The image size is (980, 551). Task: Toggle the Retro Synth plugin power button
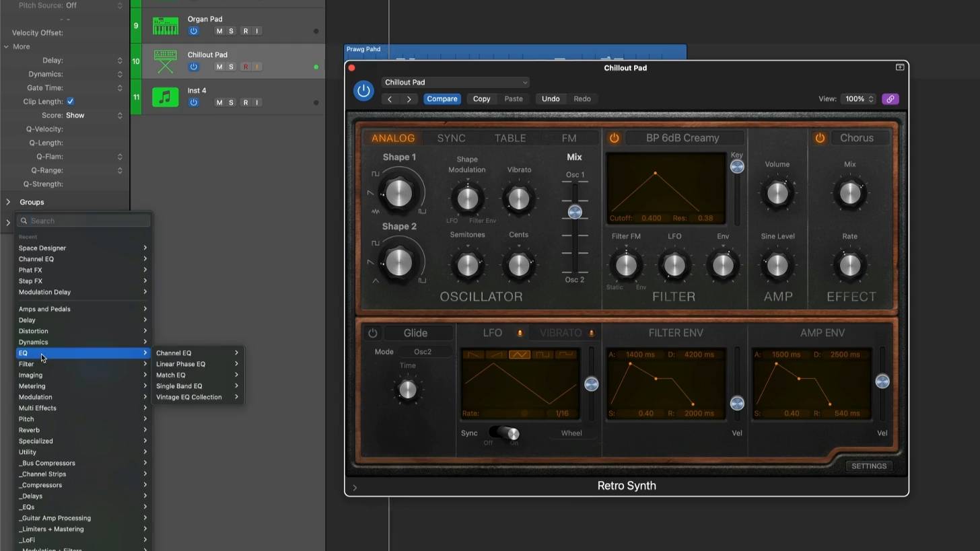363,91
